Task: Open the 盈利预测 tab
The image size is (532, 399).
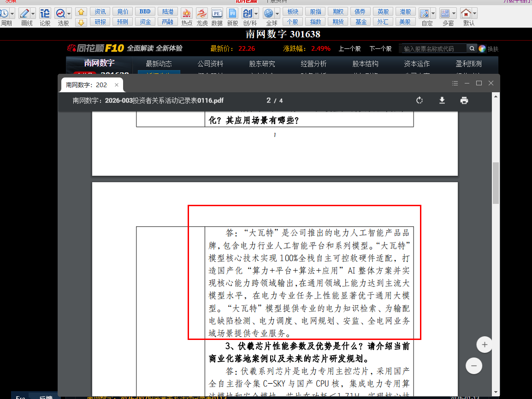Action: pyautogui.click(x=468, y=64)
